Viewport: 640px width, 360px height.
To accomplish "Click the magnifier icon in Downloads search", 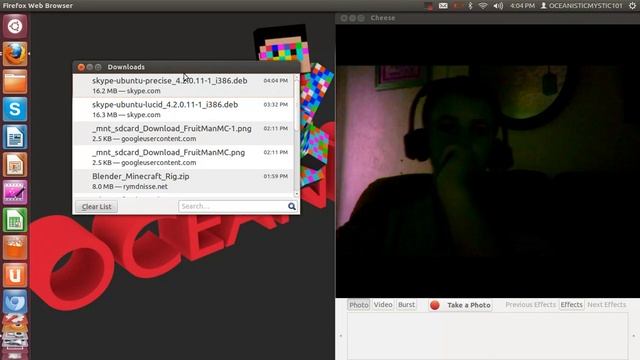I will [x=292, y=207].
